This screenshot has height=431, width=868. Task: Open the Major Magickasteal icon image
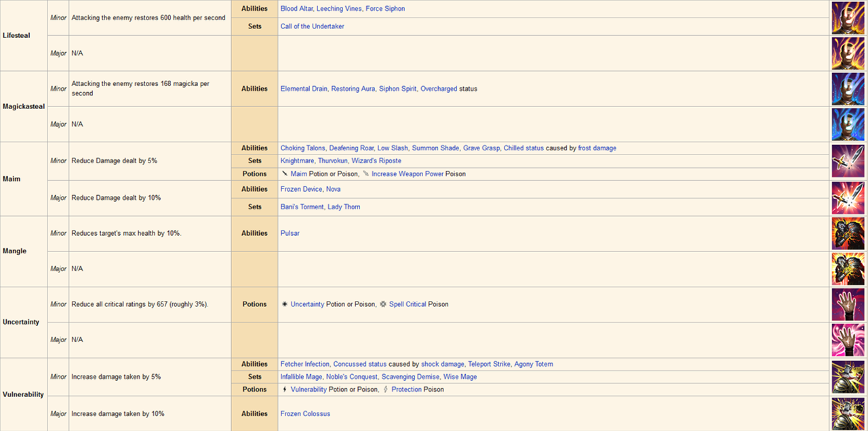coord(848,124)
